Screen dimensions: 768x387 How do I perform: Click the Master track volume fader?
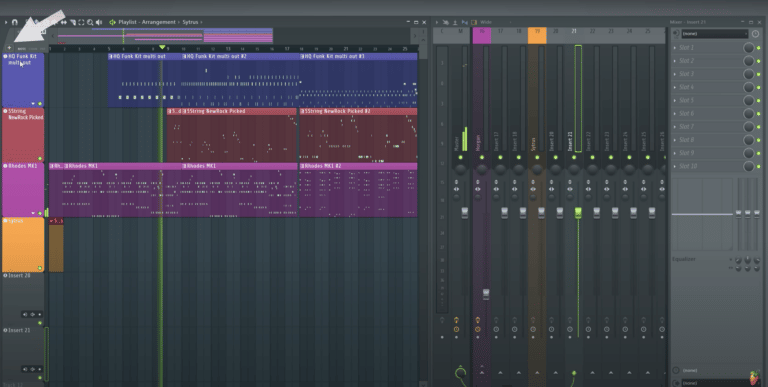[x=465, y=213]
